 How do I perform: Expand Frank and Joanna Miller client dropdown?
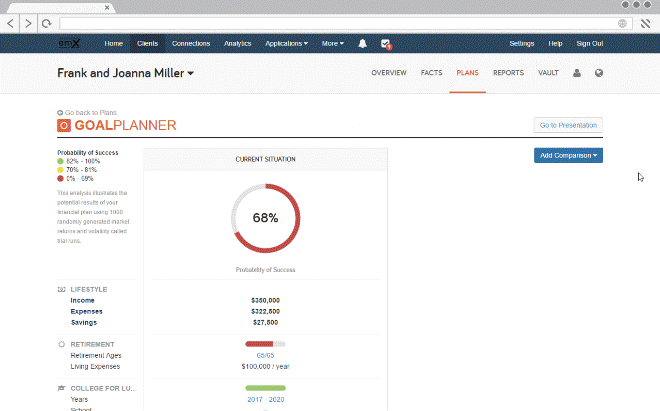125,73
